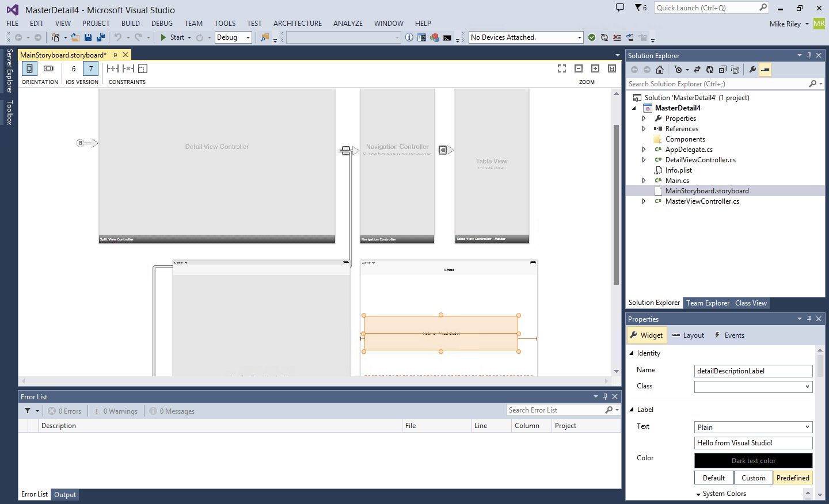Expand the MasterViewController.cs node
The height and width of the screenshot is (504, 829).
[644, 201]
